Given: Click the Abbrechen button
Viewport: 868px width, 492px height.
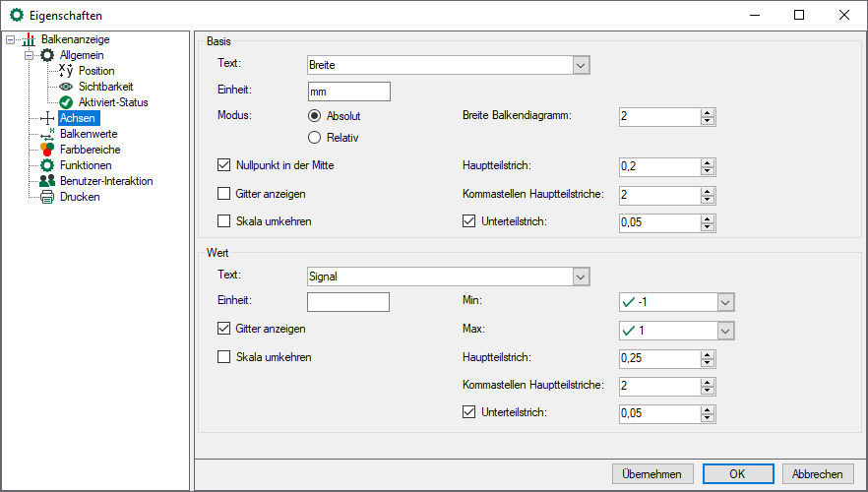Looking at the screenshot, I should pos(818,473).
